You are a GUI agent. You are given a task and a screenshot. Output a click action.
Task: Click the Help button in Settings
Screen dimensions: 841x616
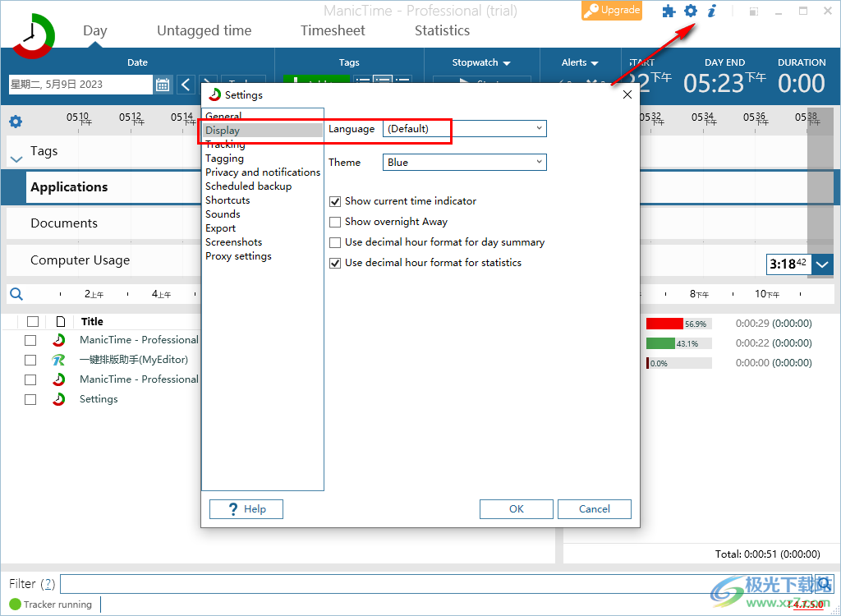(246, 509)
